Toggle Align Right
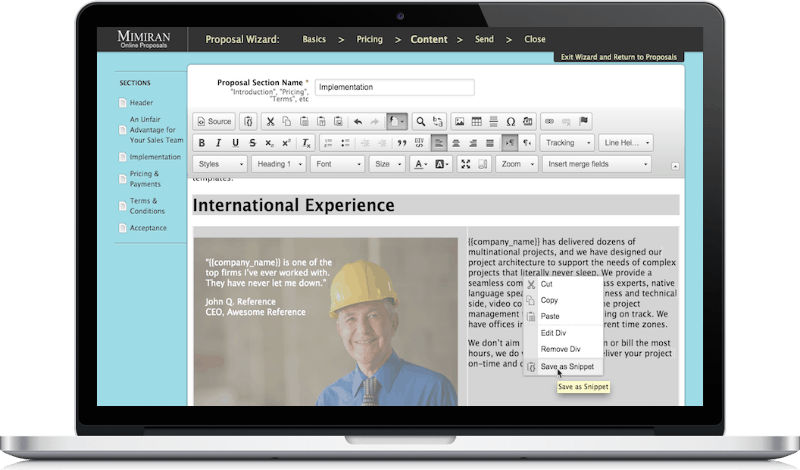This screenshot has width=800, height=470. pos(473,143)
